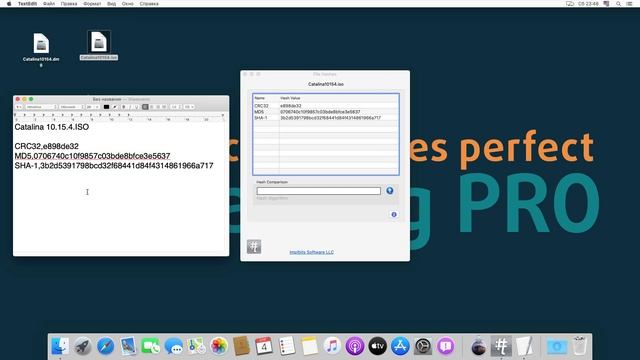Open Photos from the Dock
The image size is (640, 360).
pos(219,347)
